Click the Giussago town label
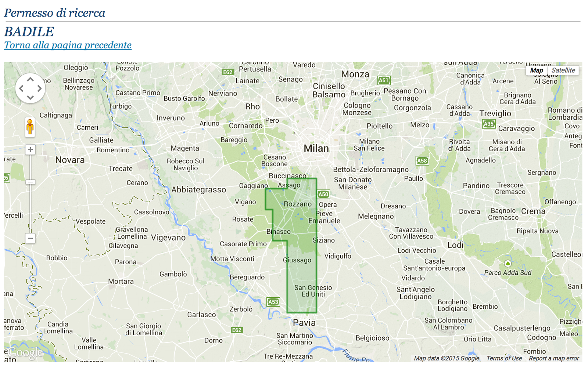 297,260
